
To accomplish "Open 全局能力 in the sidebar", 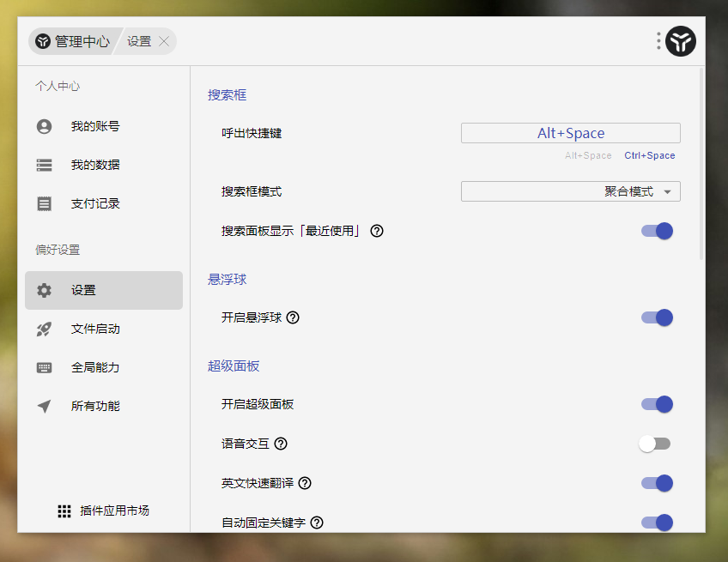I will coord(104,367).
